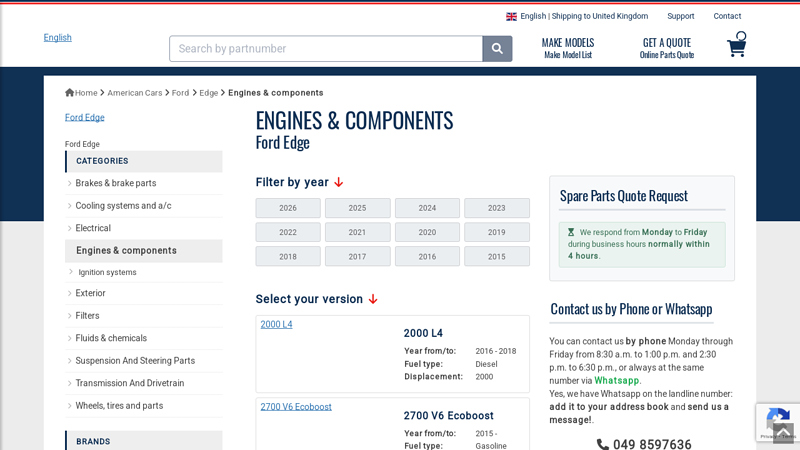800x450 pixels.
Task: Filter by year 2025
Action: coord(357,208)
